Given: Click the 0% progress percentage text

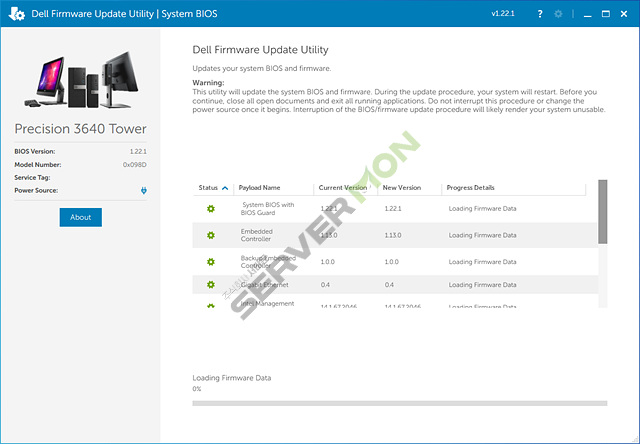Looking at the screenshot, I should (197, 389).
